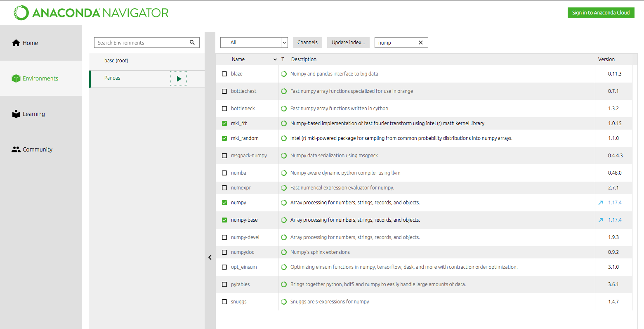Image resolution: width=644 pixels, height=329 pixels.
Task: Click the numpy version 1.17.4 link
Action: coord(615,203)
